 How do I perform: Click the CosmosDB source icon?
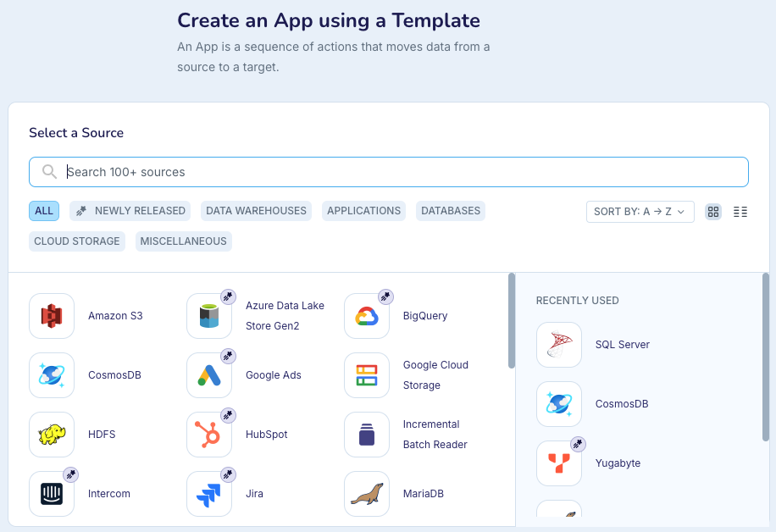[x=52, y=374]
